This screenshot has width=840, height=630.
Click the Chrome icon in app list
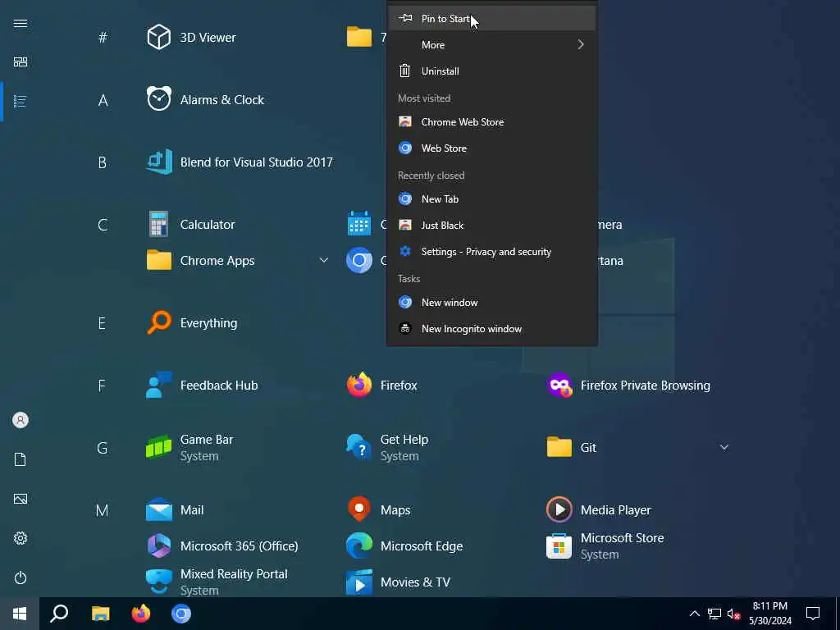tap(359, 260)
